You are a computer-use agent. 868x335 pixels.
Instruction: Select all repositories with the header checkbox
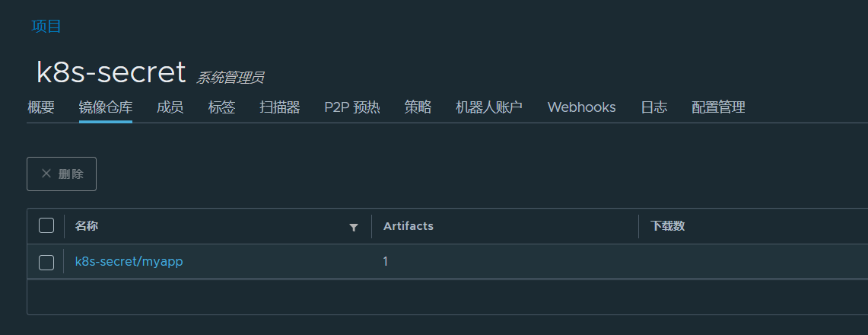tap(46, 225)
